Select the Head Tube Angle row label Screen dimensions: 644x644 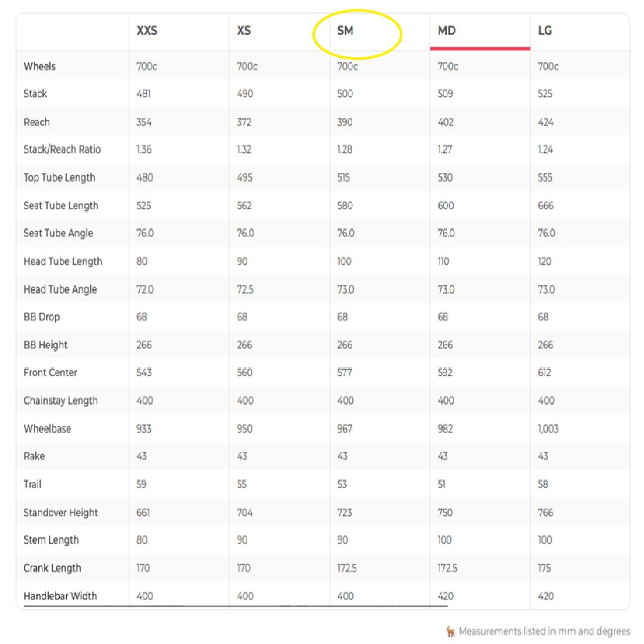(60, 289)
